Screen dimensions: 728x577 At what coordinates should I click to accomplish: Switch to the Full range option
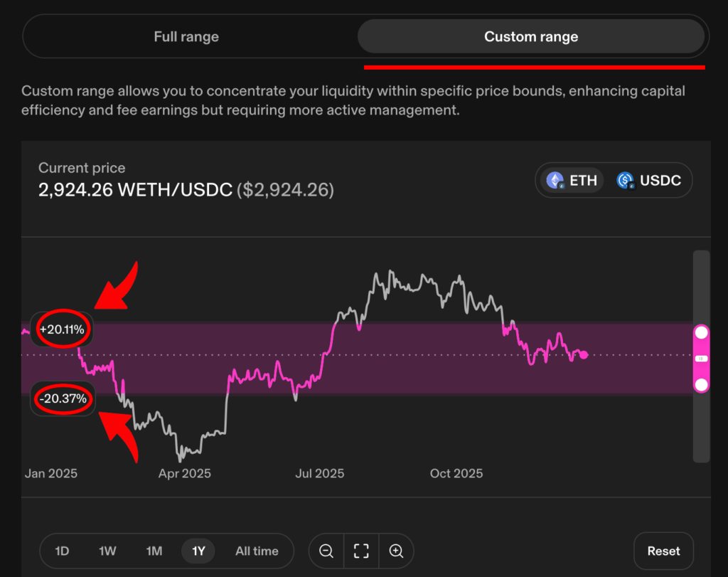click(186, 36)
